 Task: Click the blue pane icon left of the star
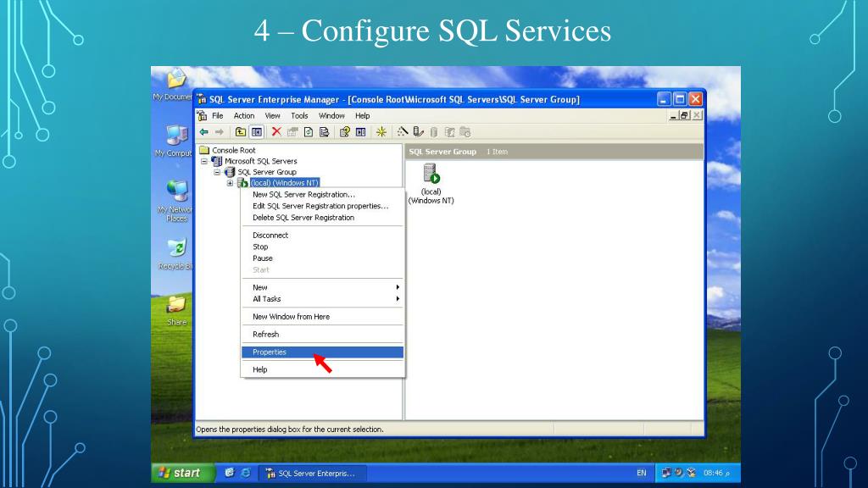coord(361,131)
